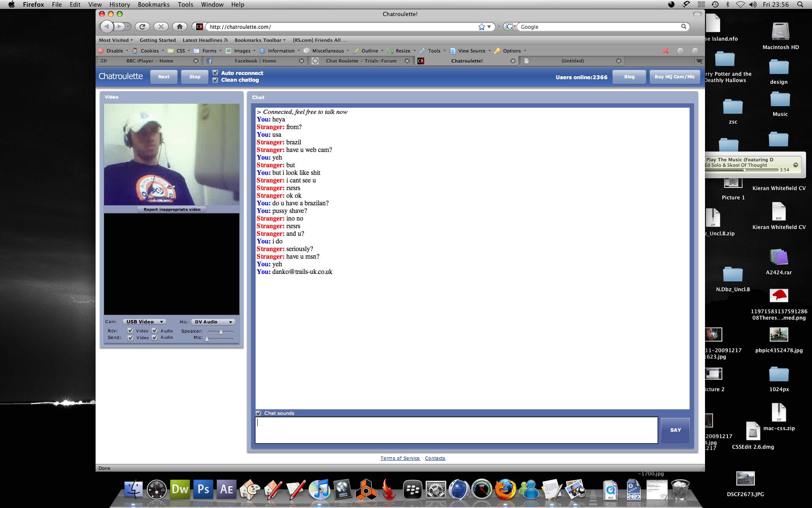Viewport: 812px width, 508px height.
Task: Open Dashboard from the dock
Action: pyautogui.click(x=156, y=489)
